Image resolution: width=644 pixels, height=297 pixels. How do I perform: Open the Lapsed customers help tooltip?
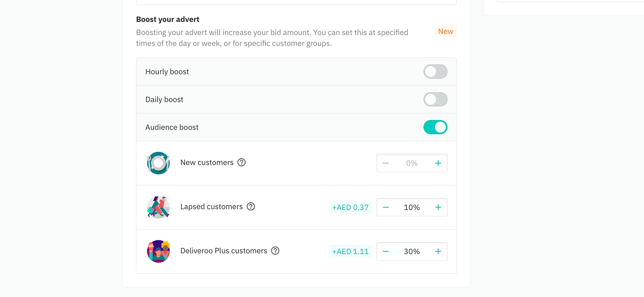coord(251,207)
